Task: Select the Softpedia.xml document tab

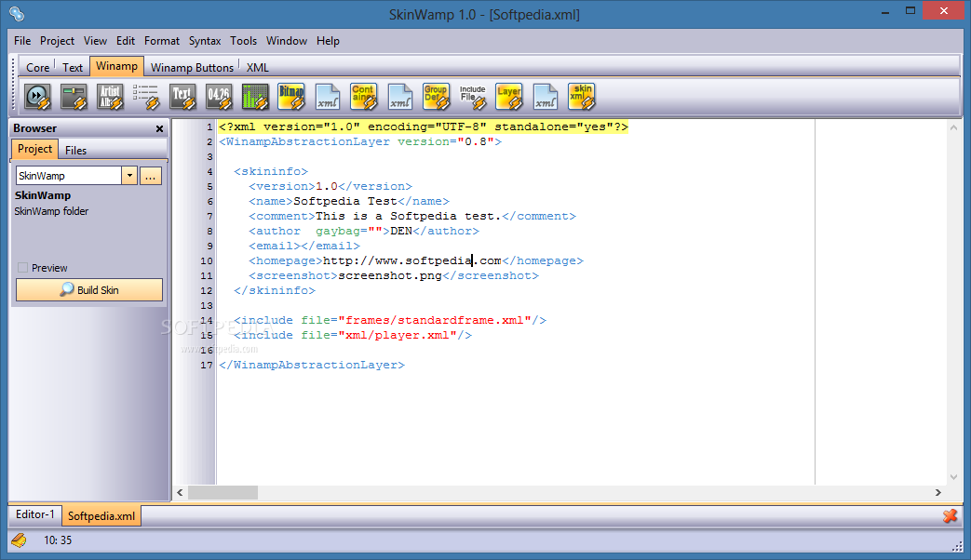Action: [101, 515]
